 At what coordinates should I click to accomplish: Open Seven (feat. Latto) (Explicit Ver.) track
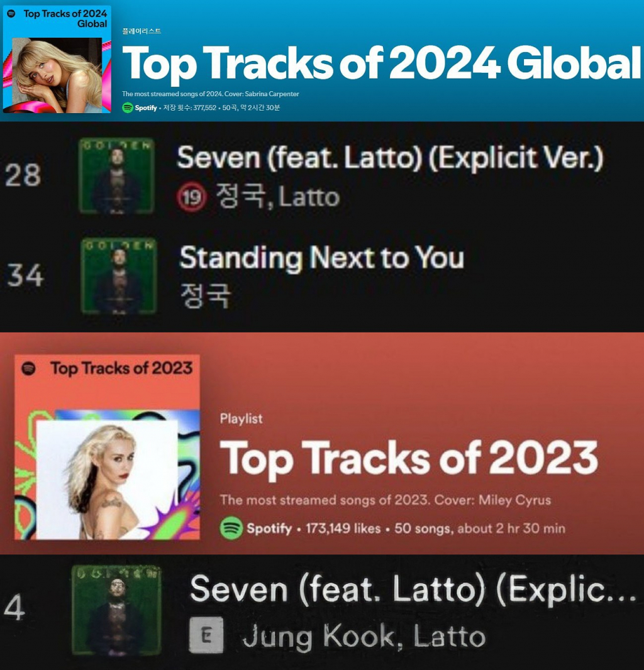pyautogui.click(x=390, y=157)
